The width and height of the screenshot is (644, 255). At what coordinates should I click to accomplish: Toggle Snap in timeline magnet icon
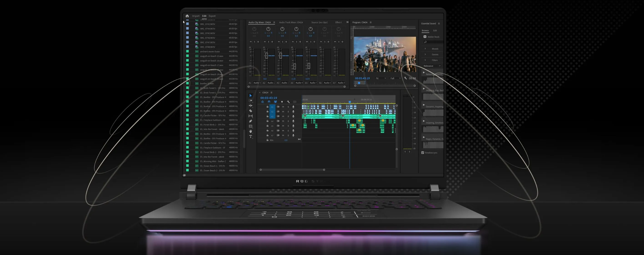pyautogui.click(x=269, y=102)
